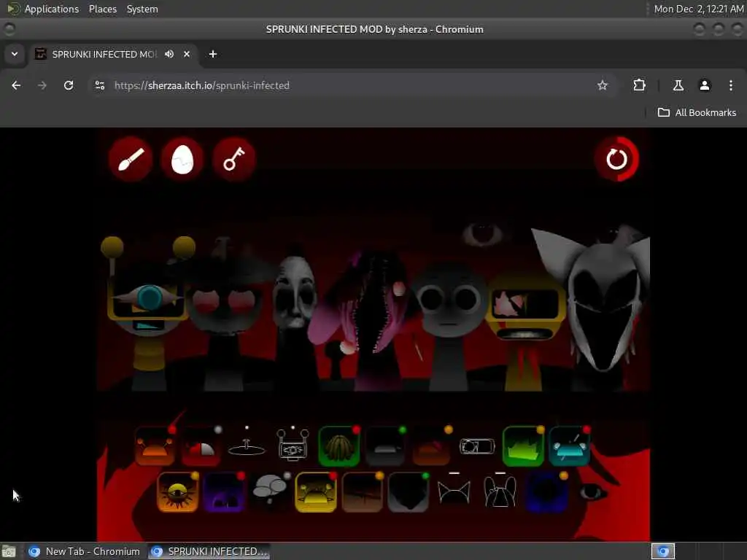
Task: Open the System menu
Action: pyautogui.click(x=142, y=9)
